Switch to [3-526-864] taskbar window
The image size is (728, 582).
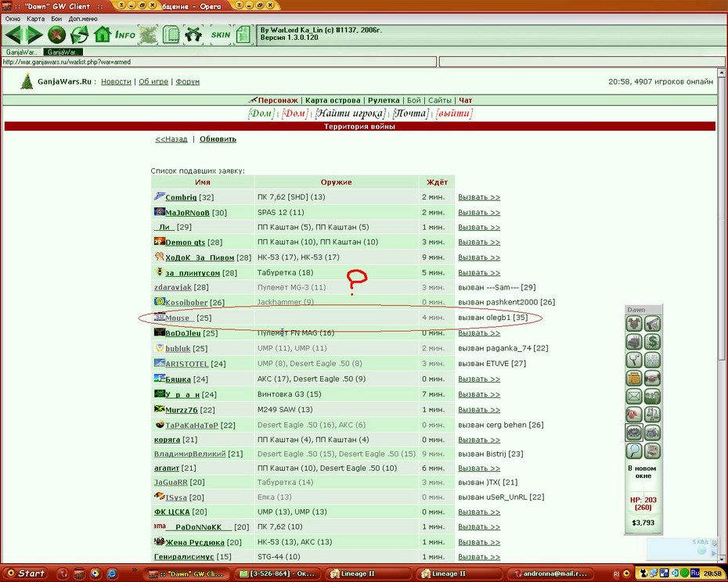[x=277, y=573]
